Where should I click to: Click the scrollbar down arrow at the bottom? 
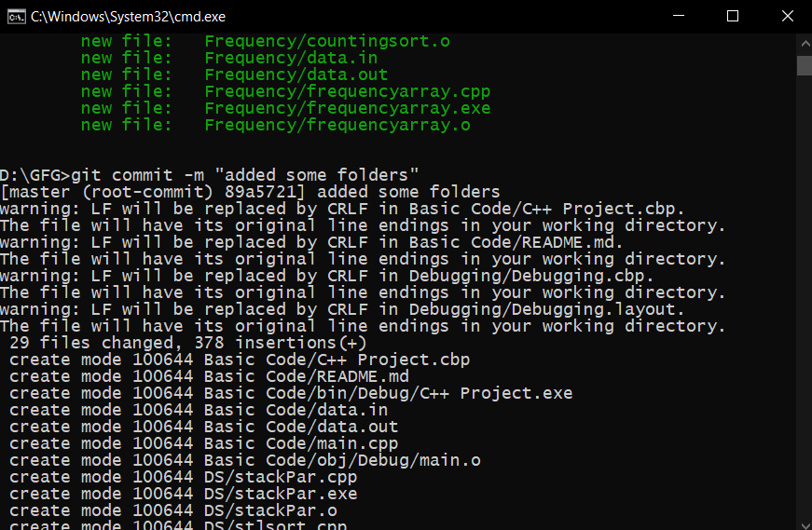pos(805,523)
